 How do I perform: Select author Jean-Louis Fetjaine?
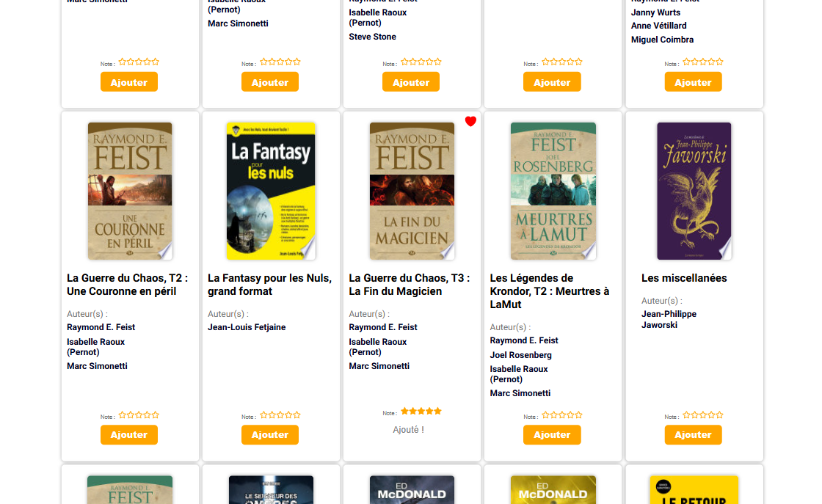(247, 327)
